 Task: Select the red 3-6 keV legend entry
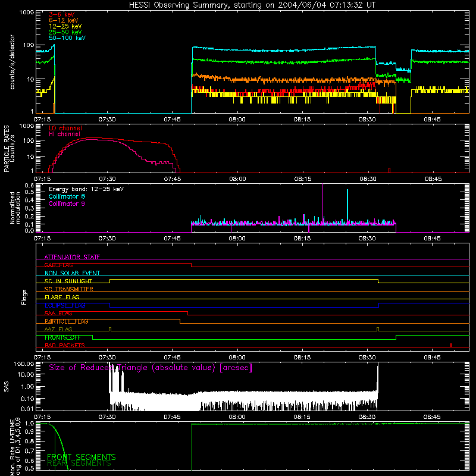coord(62,14)
